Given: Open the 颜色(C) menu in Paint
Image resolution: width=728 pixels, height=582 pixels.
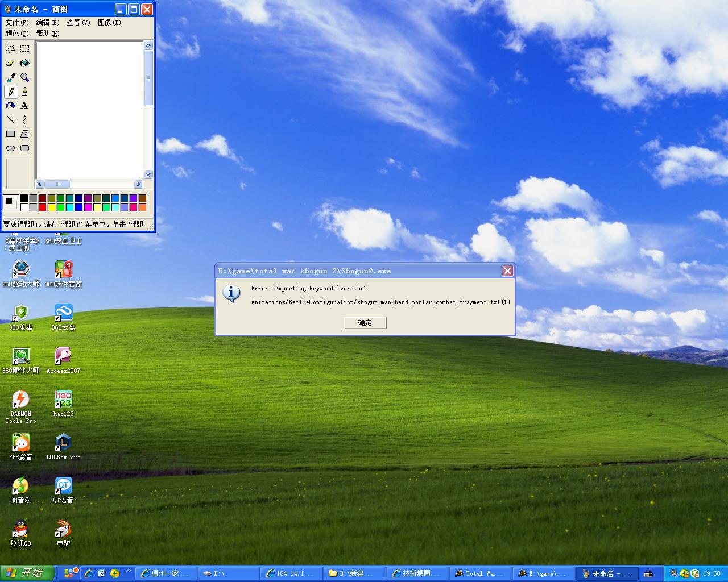Looking at the screenshot, I should [16, 33].
